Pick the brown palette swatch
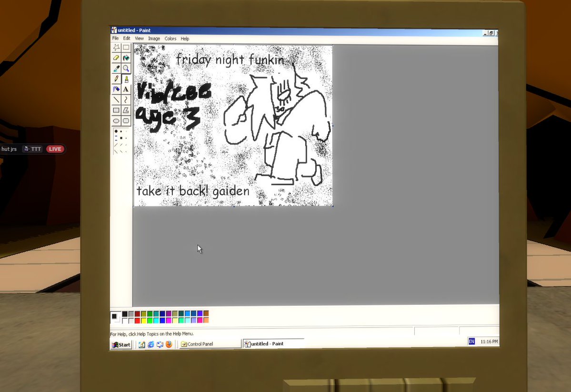 click(206, 313)
